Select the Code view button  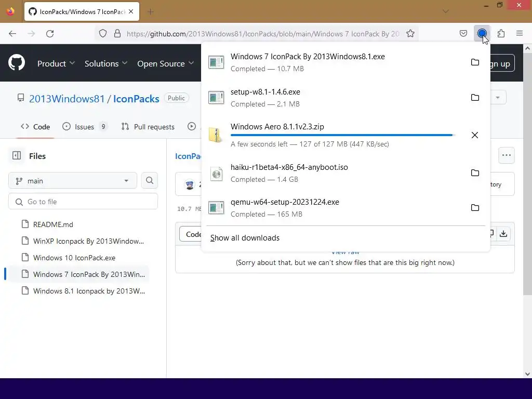point(191,234)
